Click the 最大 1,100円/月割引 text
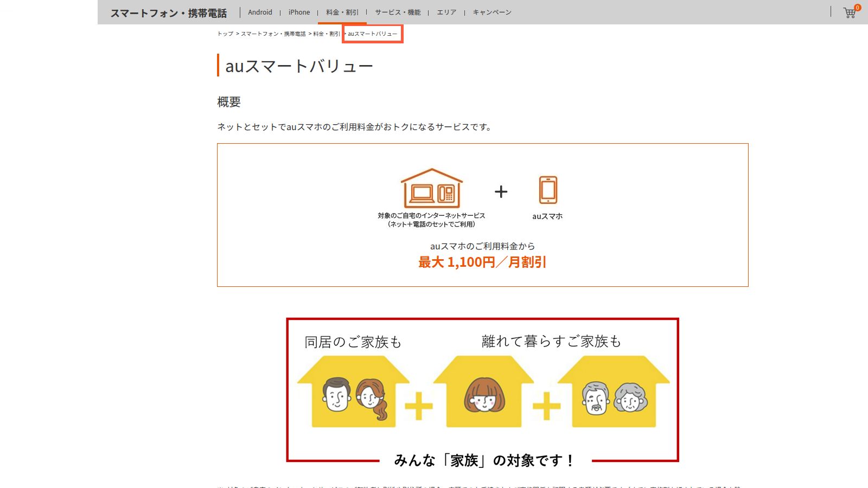This screenshot has height=488, width=868. (x=482, y=262)
